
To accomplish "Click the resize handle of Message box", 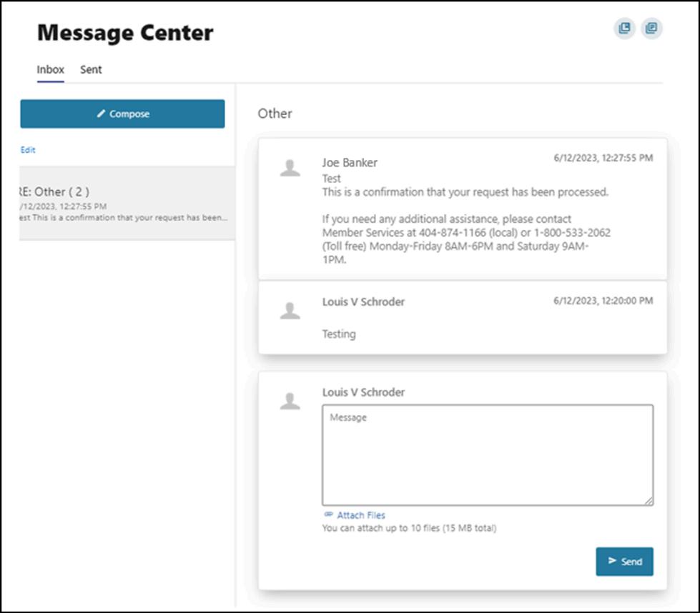I will click(x=649, y=502).
